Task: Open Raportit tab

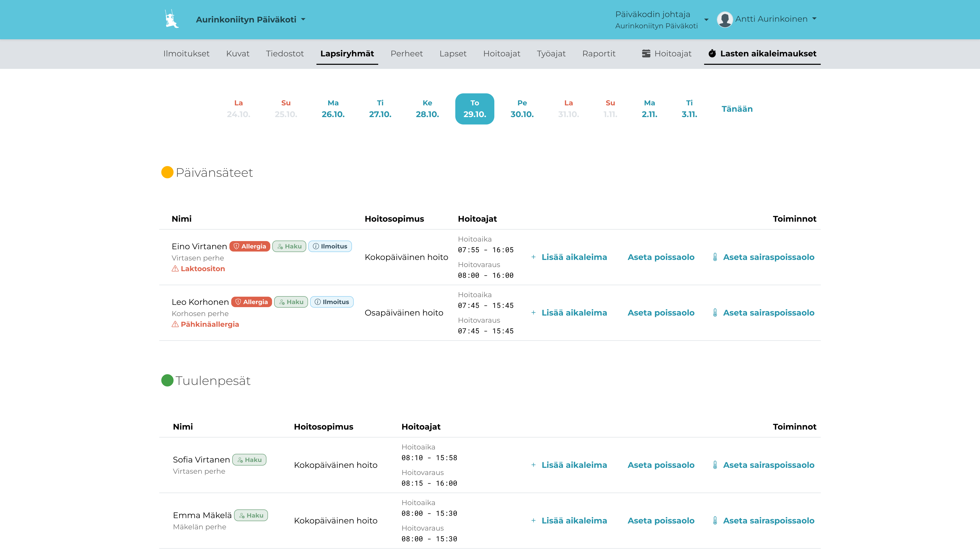Action: (x=599, y=54)
